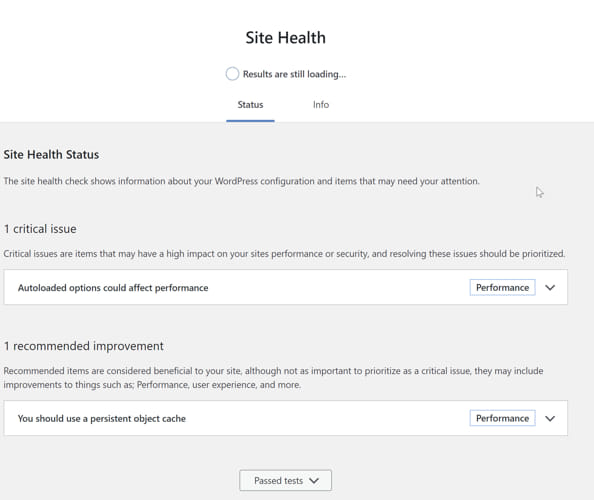The width and height of the screenshot is (594, 500).
Task: Expand the Autoloaded options issue chevron
Action: coord(550,288)
